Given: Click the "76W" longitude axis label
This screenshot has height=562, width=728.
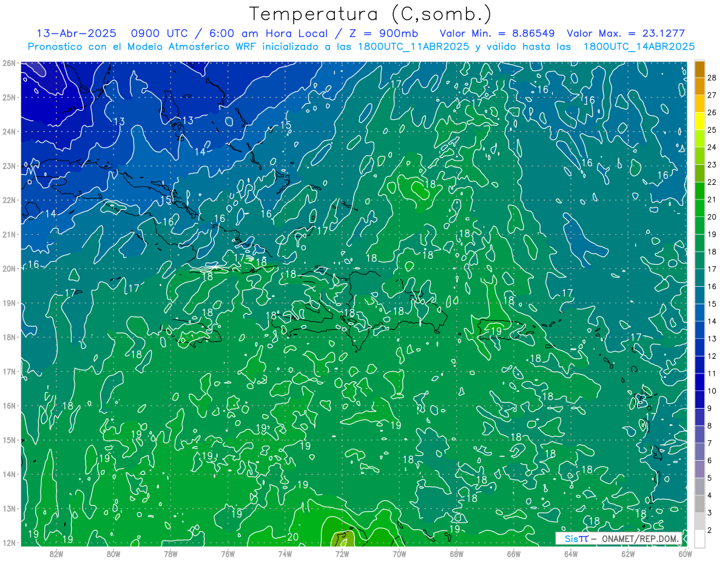Looking at the screenshot, I should [x=227, y=554].
